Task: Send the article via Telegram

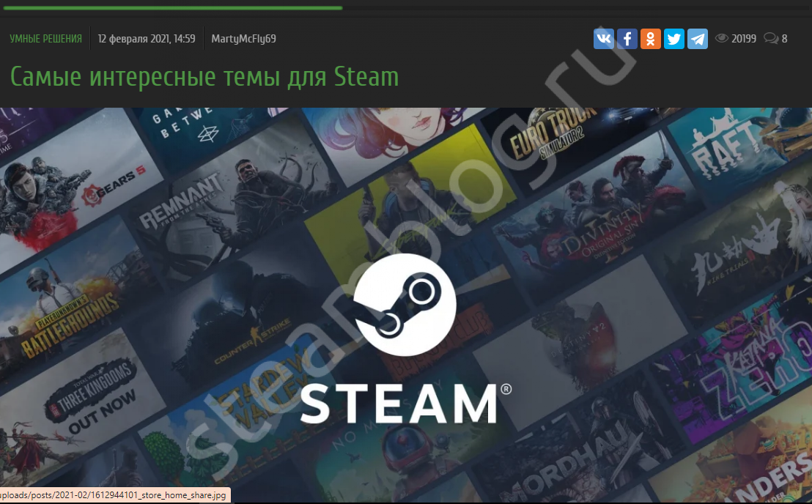Action: coord(697,39)
